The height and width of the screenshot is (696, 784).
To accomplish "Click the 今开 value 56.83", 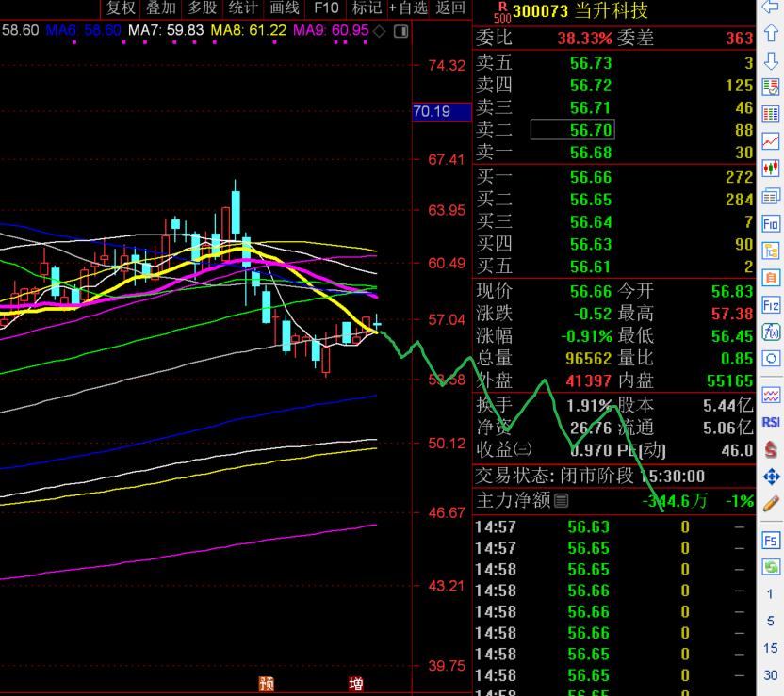I will (732, 292).
